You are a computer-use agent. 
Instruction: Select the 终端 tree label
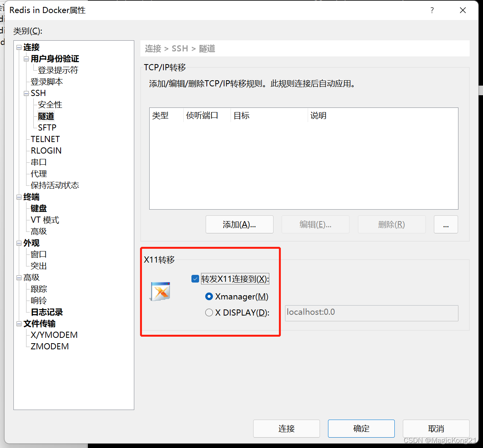[31, 197]
